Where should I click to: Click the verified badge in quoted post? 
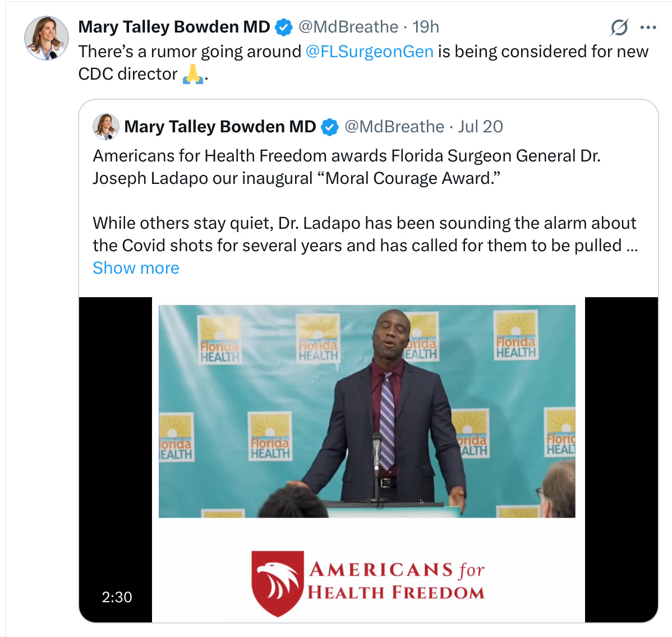click(330, 127)
